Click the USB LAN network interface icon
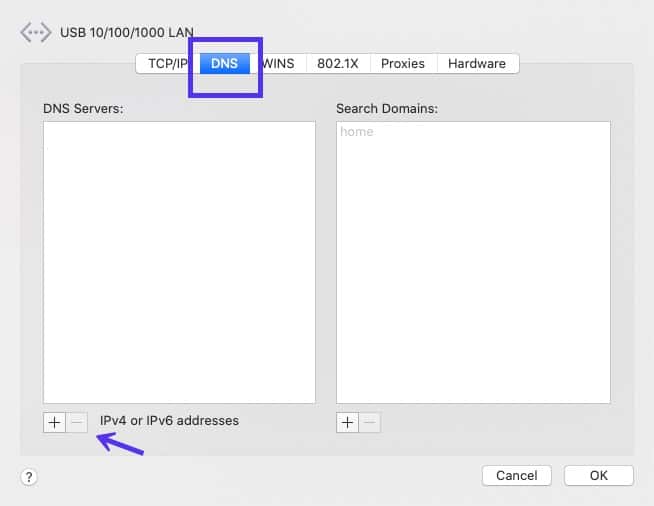The height and width of the screenshot is (506, 654). tap(33, 32)
